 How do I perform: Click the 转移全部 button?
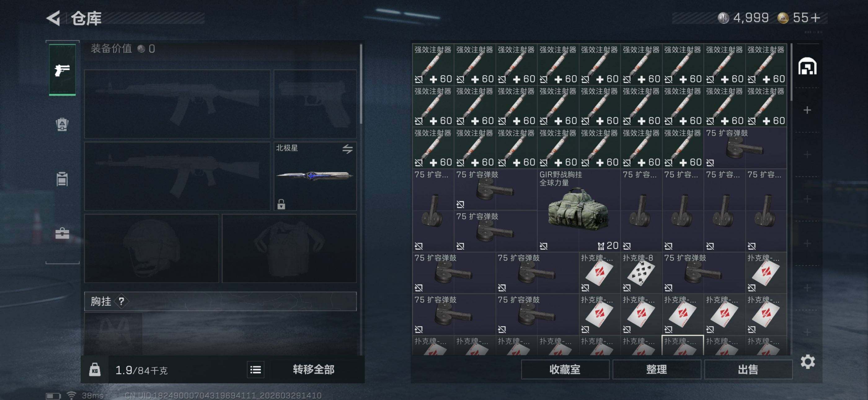pos(314,370)
